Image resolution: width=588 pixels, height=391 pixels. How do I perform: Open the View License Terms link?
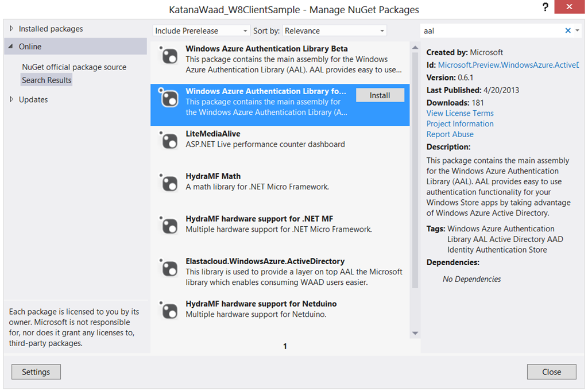tap(460, 113)
